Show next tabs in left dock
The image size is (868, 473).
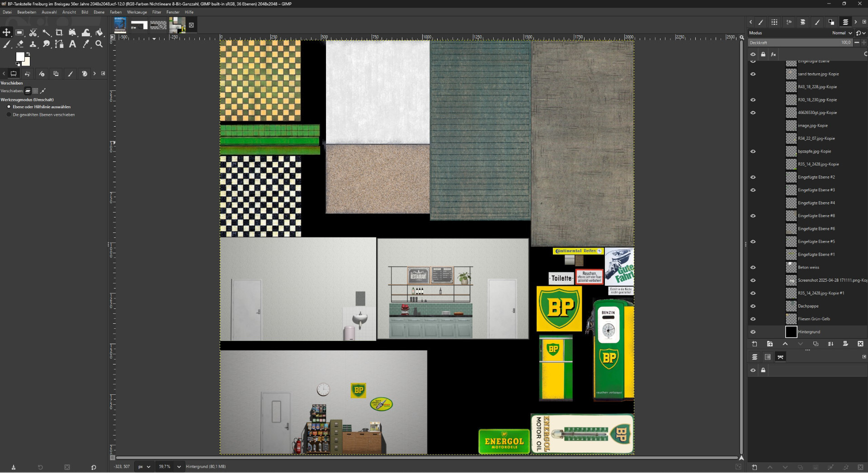coord(94,73)
